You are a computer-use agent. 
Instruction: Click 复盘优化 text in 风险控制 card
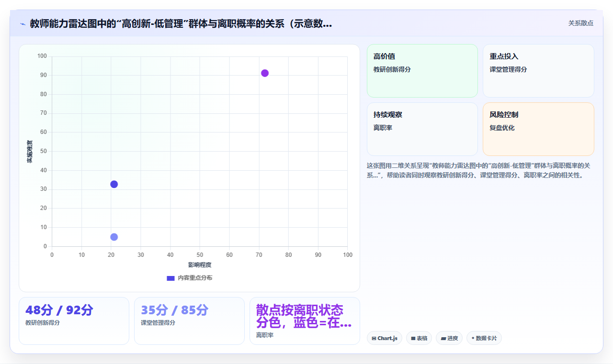coord(502,128)
